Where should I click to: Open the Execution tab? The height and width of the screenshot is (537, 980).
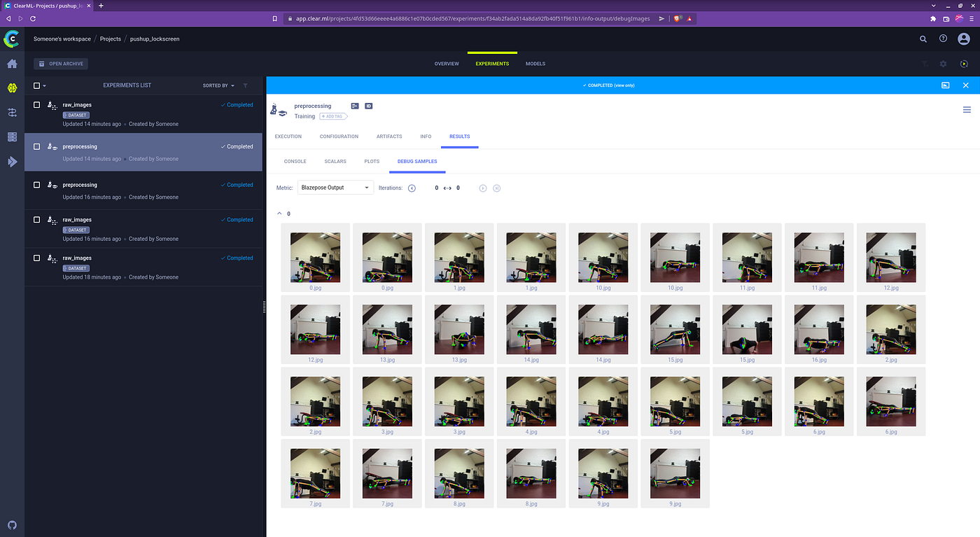pos(288,137)
